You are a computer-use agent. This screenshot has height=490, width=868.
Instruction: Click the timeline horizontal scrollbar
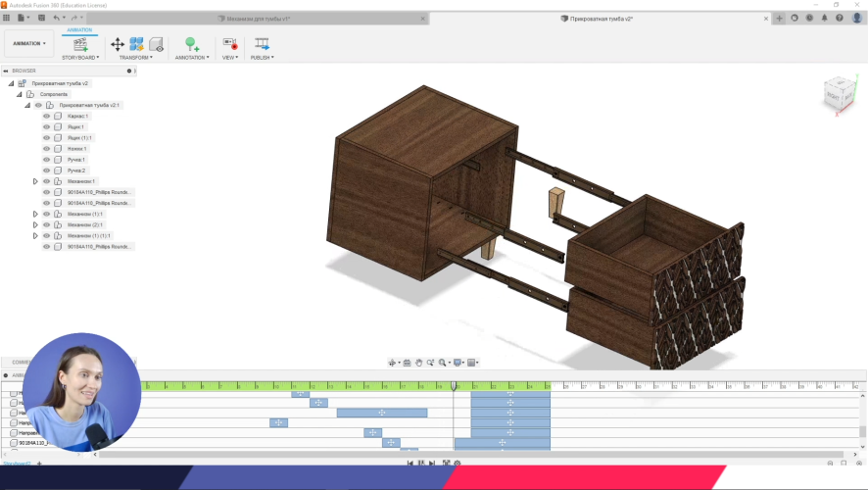point(470,455)
